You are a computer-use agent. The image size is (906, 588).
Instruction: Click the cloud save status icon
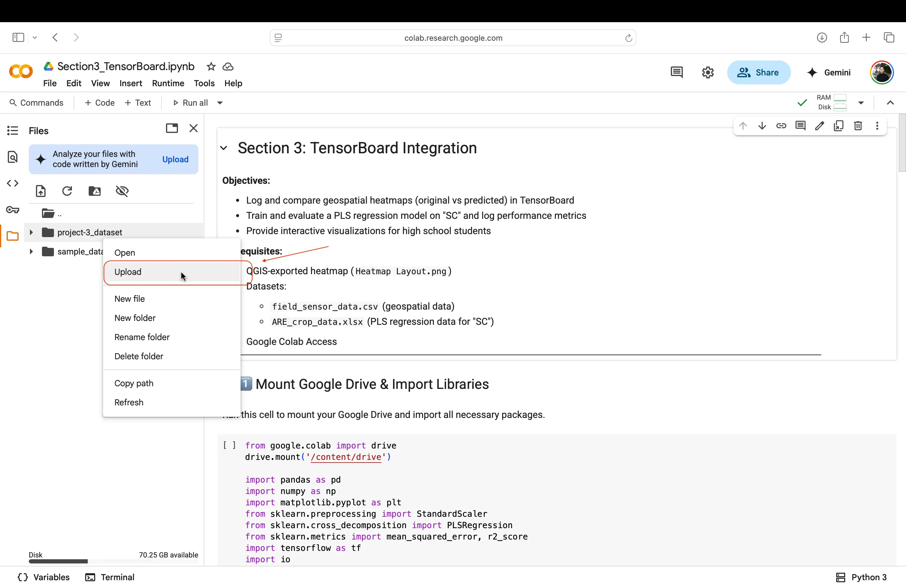point(228,66)
